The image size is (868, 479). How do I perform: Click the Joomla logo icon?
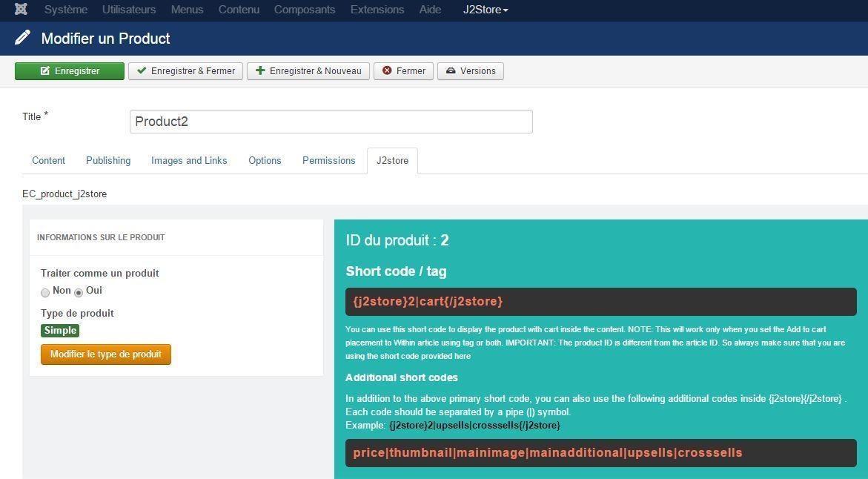(x=21, y=10)
